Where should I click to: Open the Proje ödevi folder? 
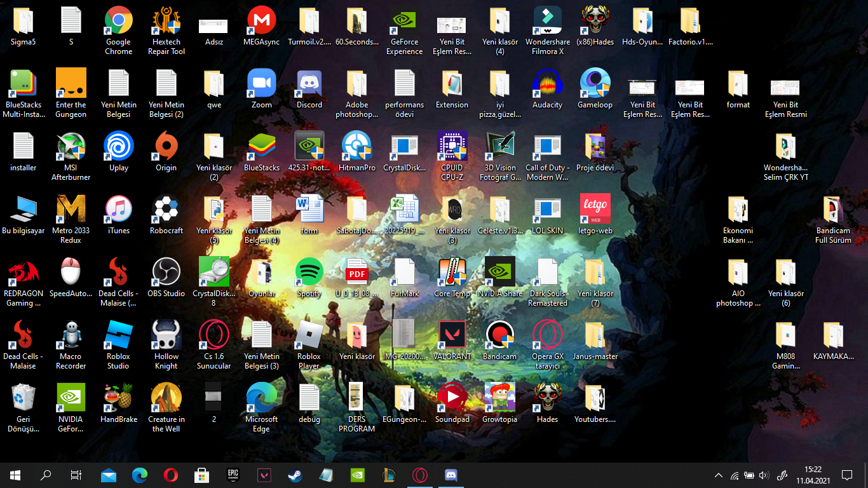[x=595, y=152]
